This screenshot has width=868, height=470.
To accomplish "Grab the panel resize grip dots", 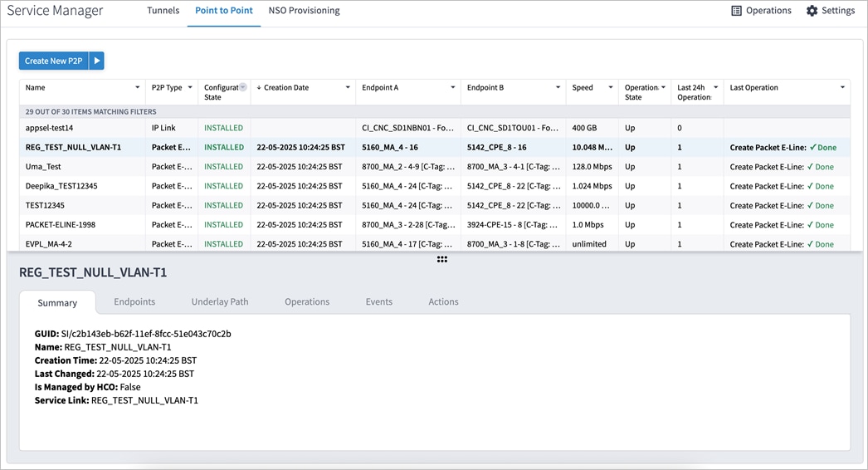I will pos(442,259).
